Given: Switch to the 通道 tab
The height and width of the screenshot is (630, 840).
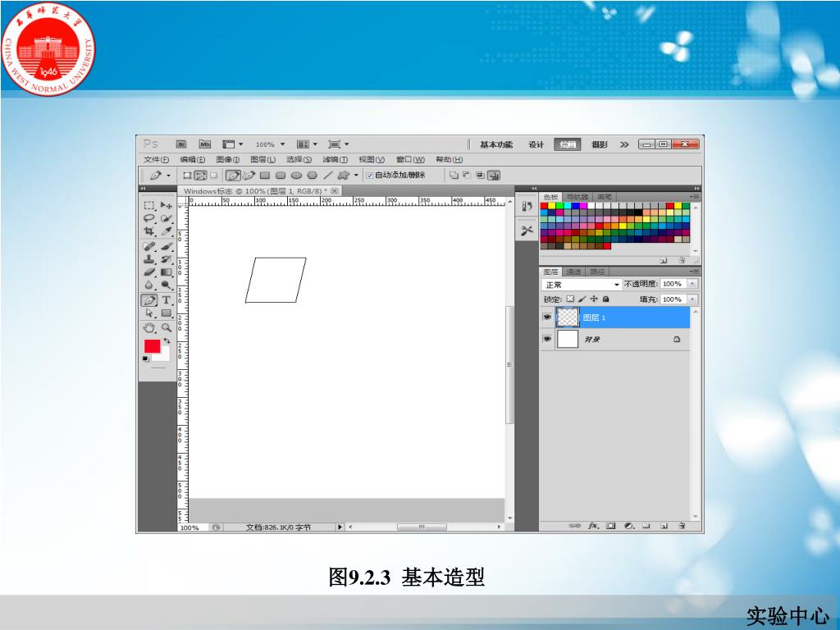Looking at the screenshot, I should pos(573,272).
